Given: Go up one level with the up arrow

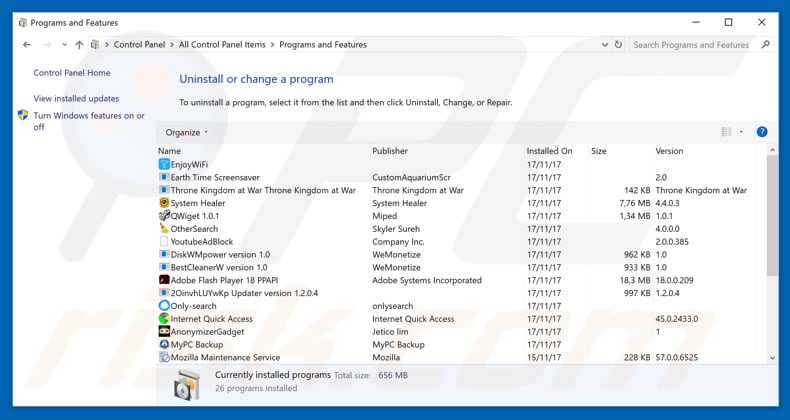Looking at the screenshot, I should click(79, 45).
